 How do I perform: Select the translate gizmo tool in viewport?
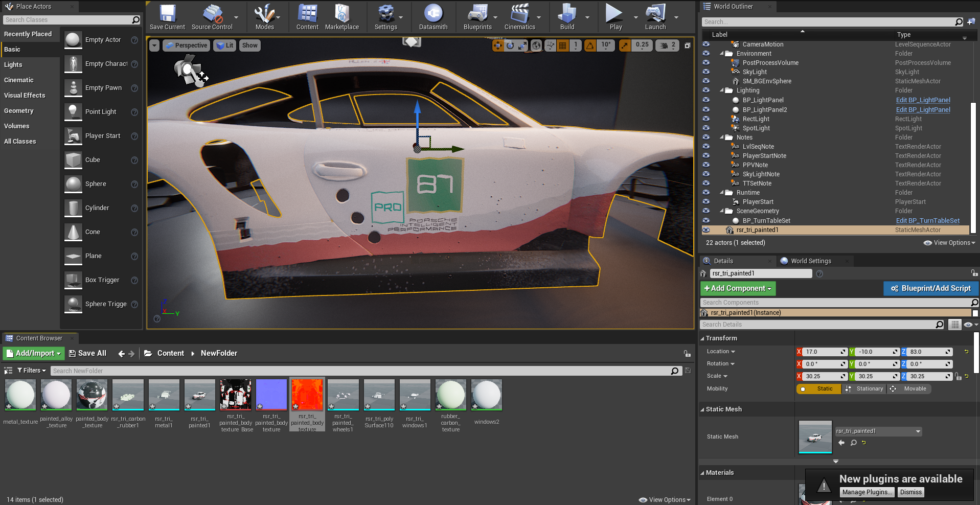pyautogui.click(x=498, y=45)
